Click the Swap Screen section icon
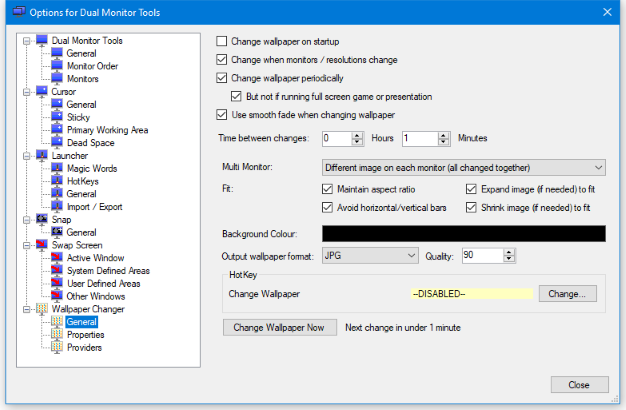The image size is (626, 410). pyautogui.click(x=42, y=245)
